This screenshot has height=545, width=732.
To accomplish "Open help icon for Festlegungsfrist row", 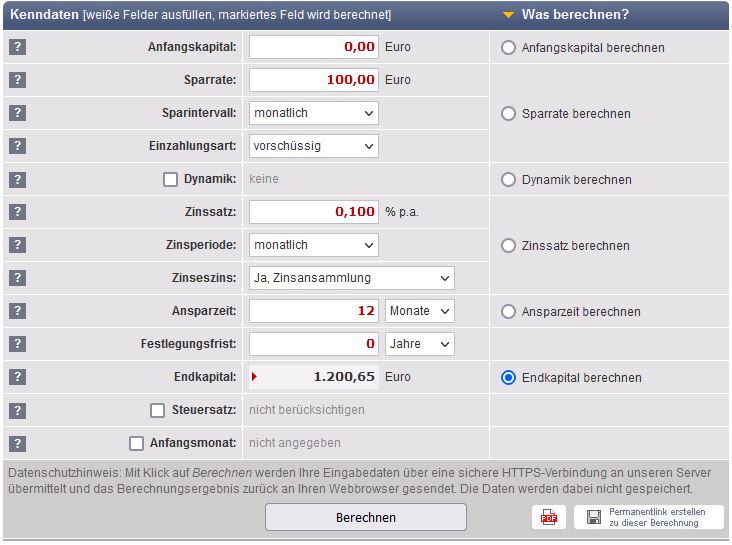I will point(17,344).
